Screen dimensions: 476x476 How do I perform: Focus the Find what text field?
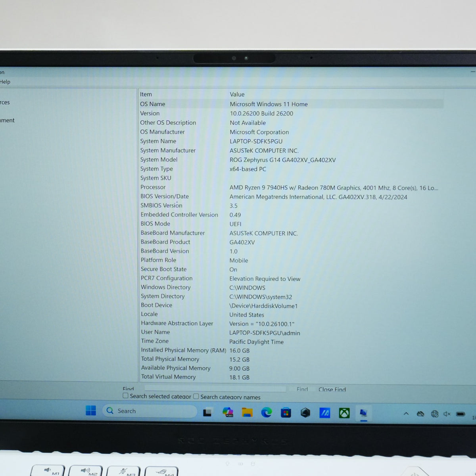pyautogui.click(x=215, y=389)
